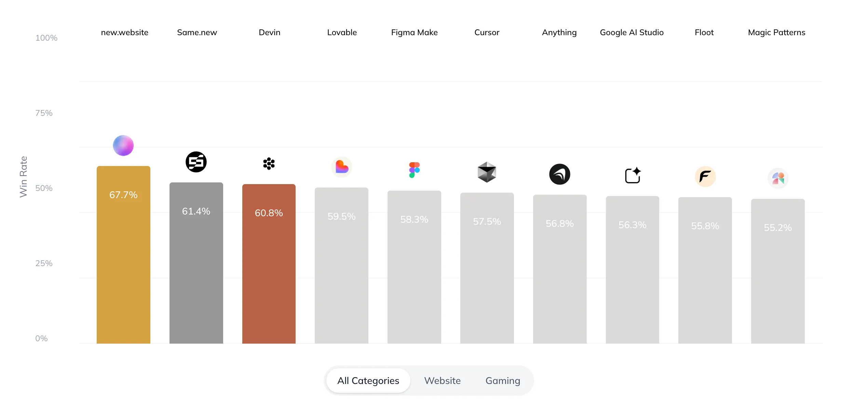Image resolution: width=868 pixels, height=414 pixels.
Task: Select the Lovable heart logo
Action: click(342, 167)
